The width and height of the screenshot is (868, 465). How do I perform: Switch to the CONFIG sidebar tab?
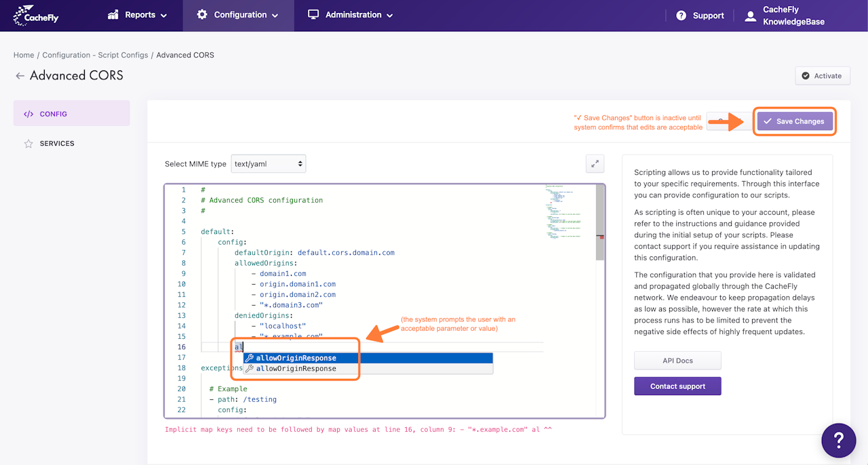click(71, 114)
